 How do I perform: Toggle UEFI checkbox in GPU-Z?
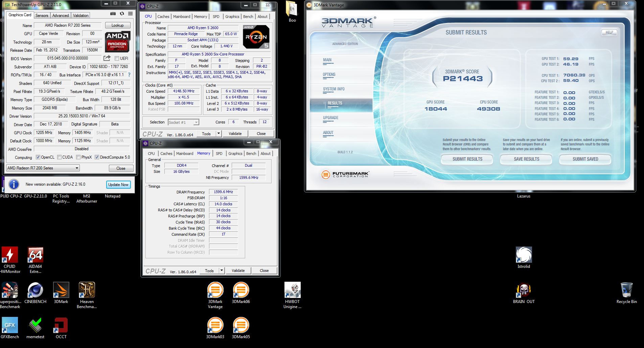pos(117,59)
